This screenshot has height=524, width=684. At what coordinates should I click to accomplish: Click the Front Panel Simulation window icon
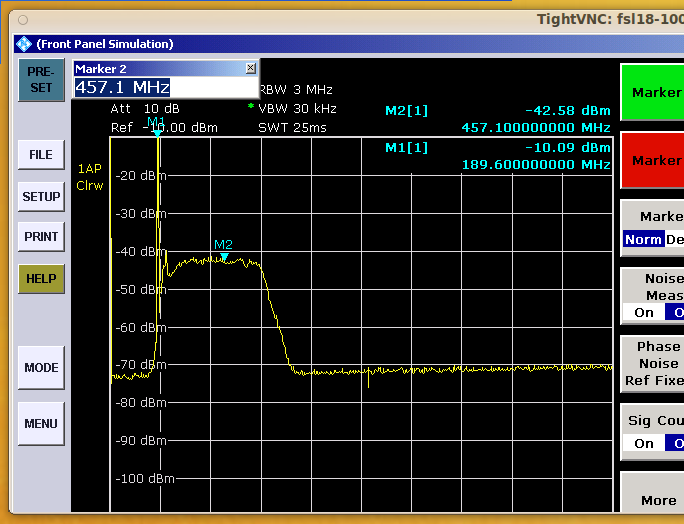[x=24, y=44]
